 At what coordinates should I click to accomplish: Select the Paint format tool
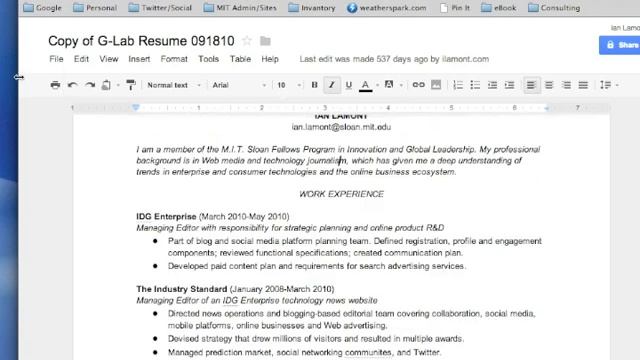tap(131, 85)
